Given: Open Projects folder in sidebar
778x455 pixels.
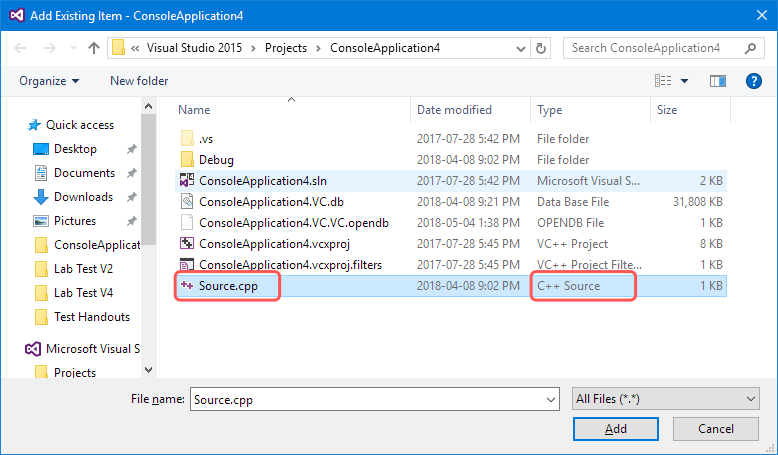Looking at the screenshot, I should 75,373.
